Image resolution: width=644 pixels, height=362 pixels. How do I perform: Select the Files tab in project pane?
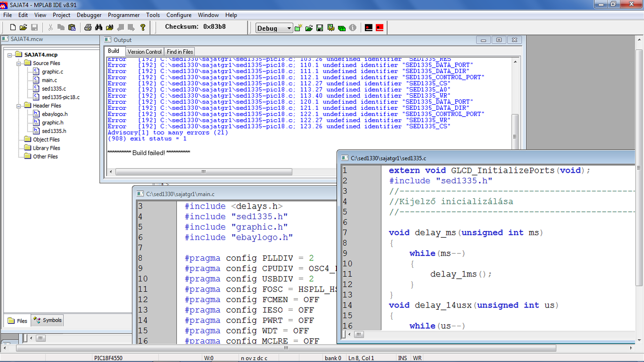point(18,320)
